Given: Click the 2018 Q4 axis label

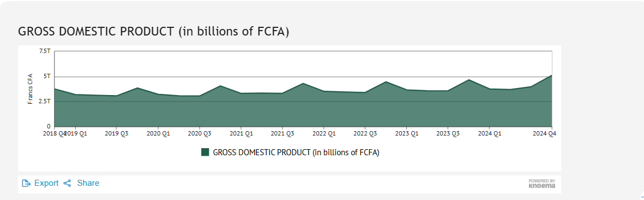Looking at the screenshot, I should (x=54, y=133).
